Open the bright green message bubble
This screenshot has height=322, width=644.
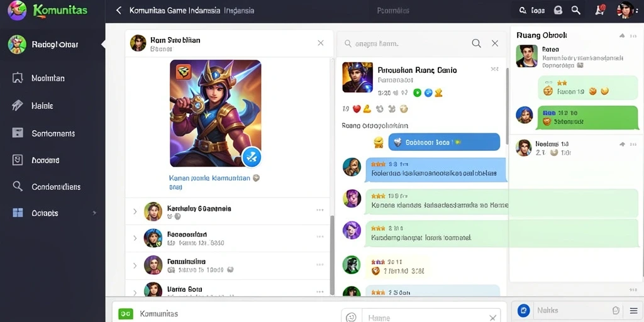tap(587, 116)
